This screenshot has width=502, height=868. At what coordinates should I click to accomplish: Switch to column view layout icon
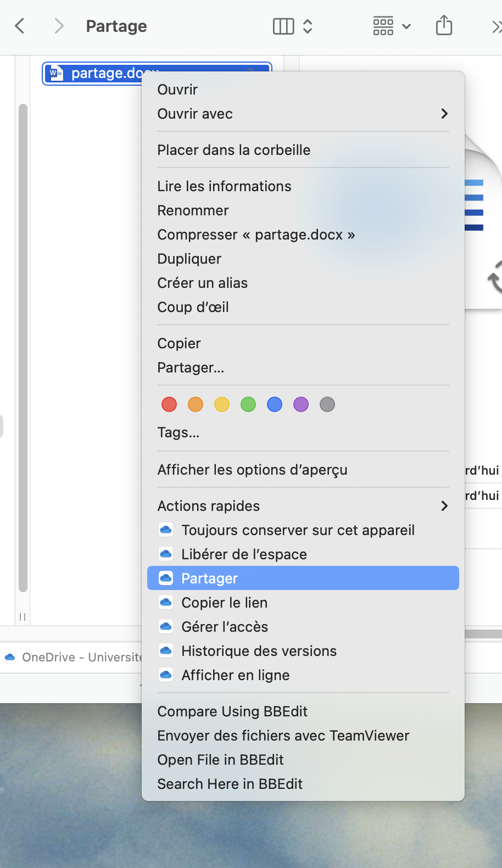click(x=283, y=26)
